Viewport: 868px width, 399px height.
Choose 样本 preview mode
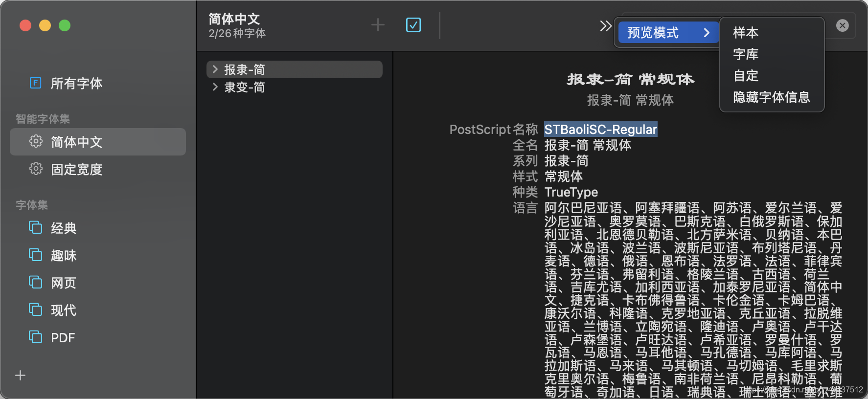[772, 33]
